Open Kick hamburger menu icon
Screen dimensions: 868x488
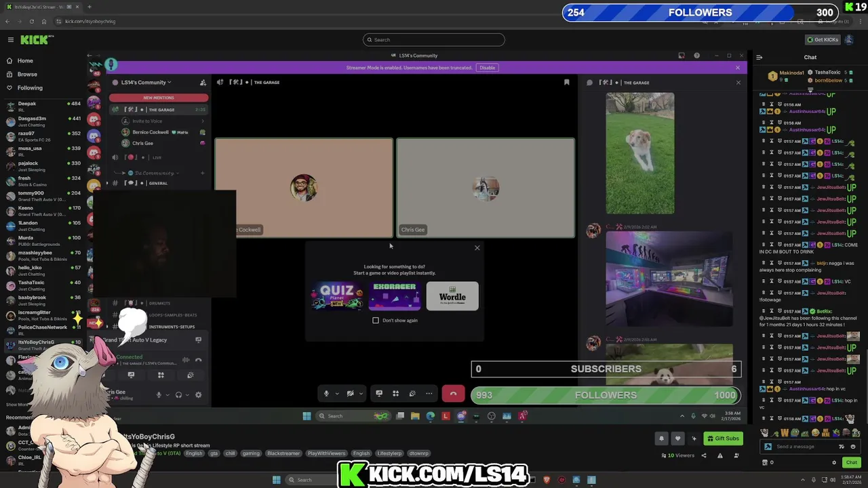[x=10, y=40]
